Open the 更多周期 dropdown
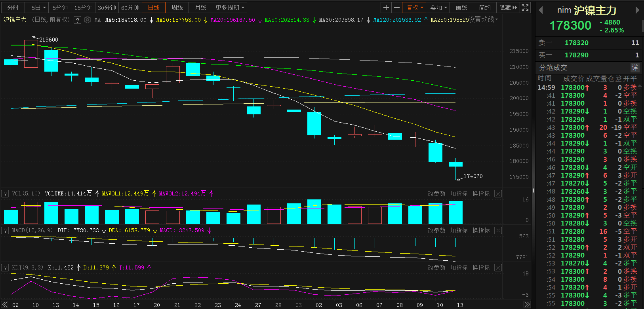Image resolution: width=644 pixels, height=309 pixels. [230, 8]
